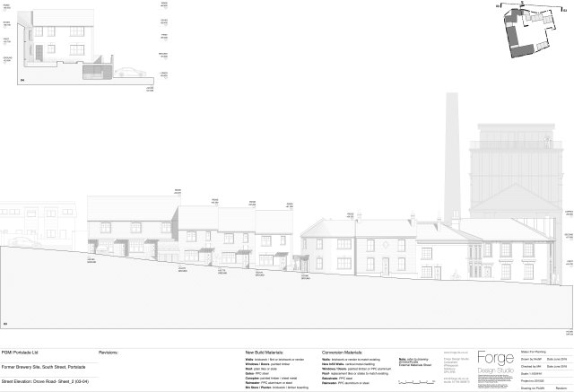Click the Forge Design Studio logo
This screenshot has width=574, height=392.
pos(497,362)
